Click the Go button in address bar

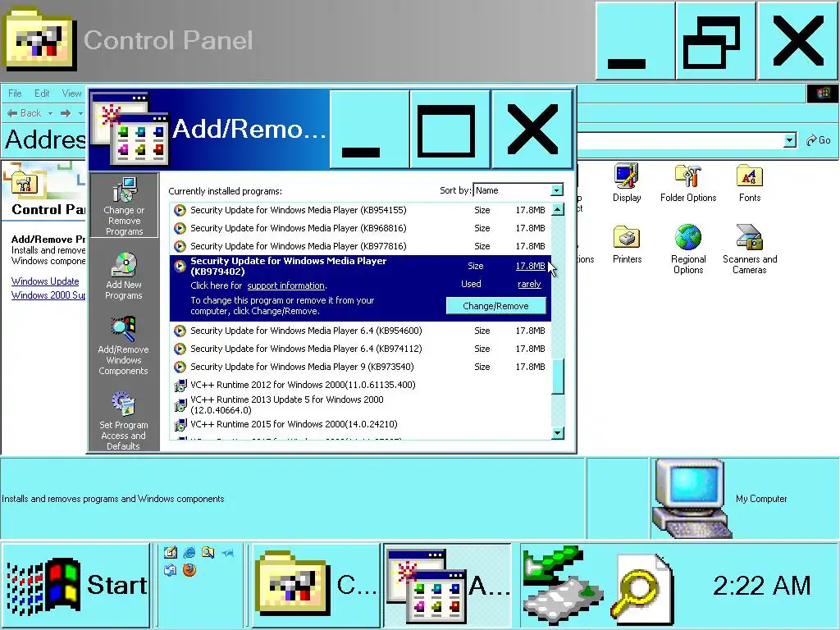click(819, 140)
